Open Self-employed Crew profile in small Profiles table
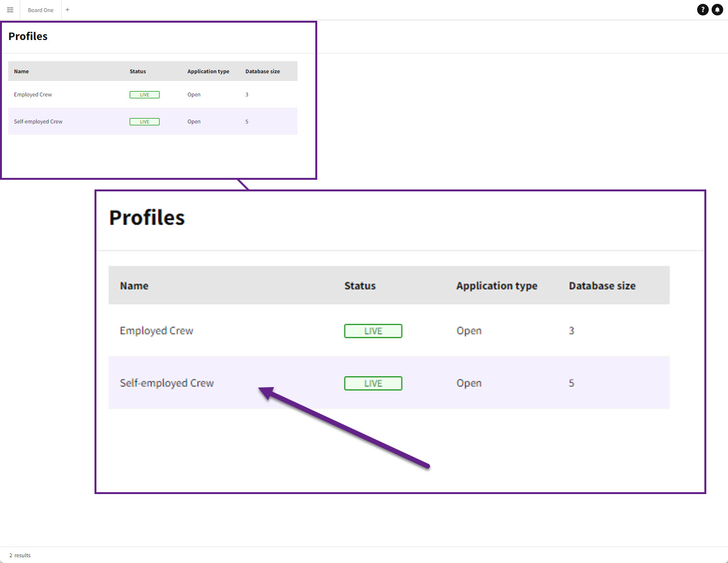 pos(38,121)
